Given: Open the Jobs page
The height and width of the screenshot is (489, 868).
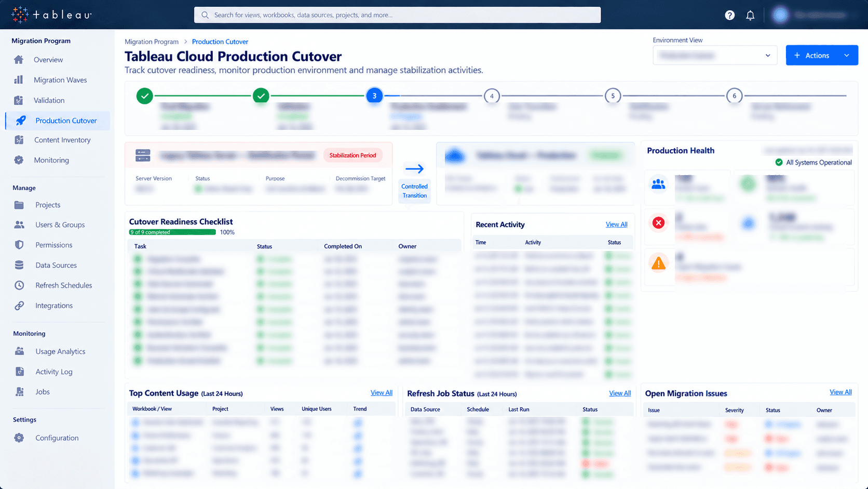Looking at the screenshot, I should pos(43,392).
